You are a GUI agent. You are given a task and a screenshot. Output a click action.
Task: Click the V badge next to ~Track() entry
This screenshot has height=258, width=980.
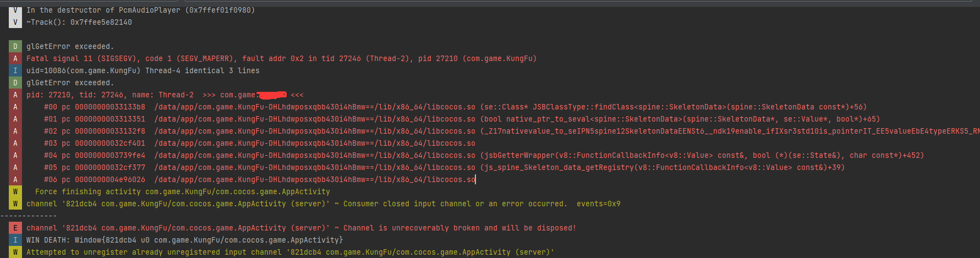point(15,23)
